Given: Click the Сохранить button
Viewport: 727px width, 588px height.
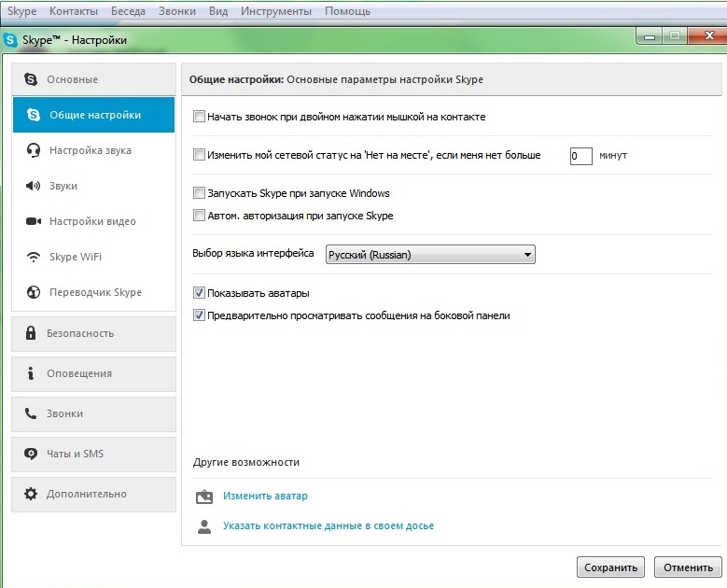Looking at the screenshot, I should pyautogui.click(x=610, y=567).
